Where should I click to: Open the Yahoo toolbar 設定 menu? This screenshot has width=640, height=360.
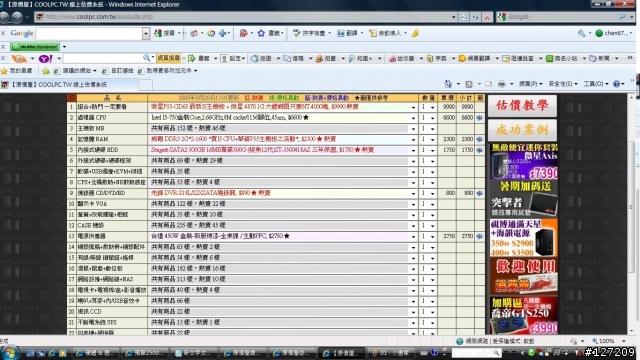pyautogui.click(x=233, y=59)
